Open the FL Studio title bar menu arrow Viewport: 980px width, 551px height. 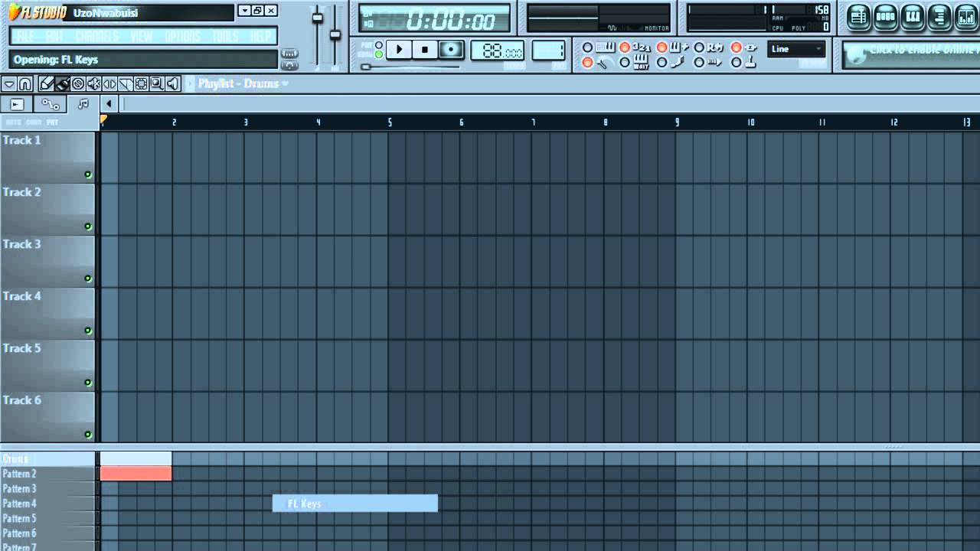243,11
